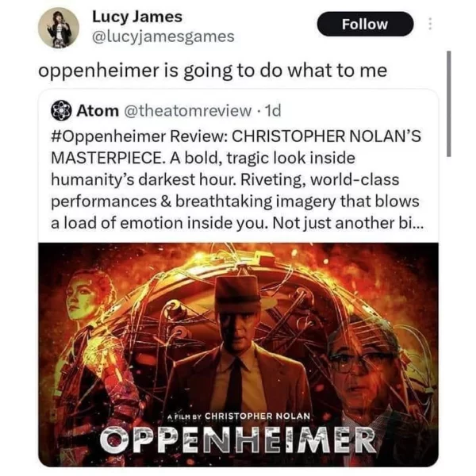Open the @lucyjamesgames handle
This screenshot has height=476, width=476.
pyautogui.click(x=163, y=37)
